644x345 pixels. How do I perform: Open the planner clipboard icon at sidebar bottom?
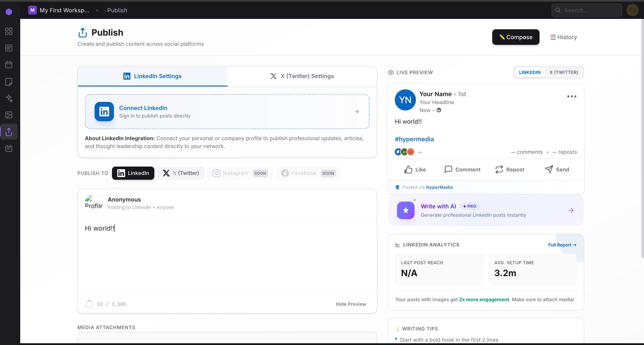pos(9,148)
